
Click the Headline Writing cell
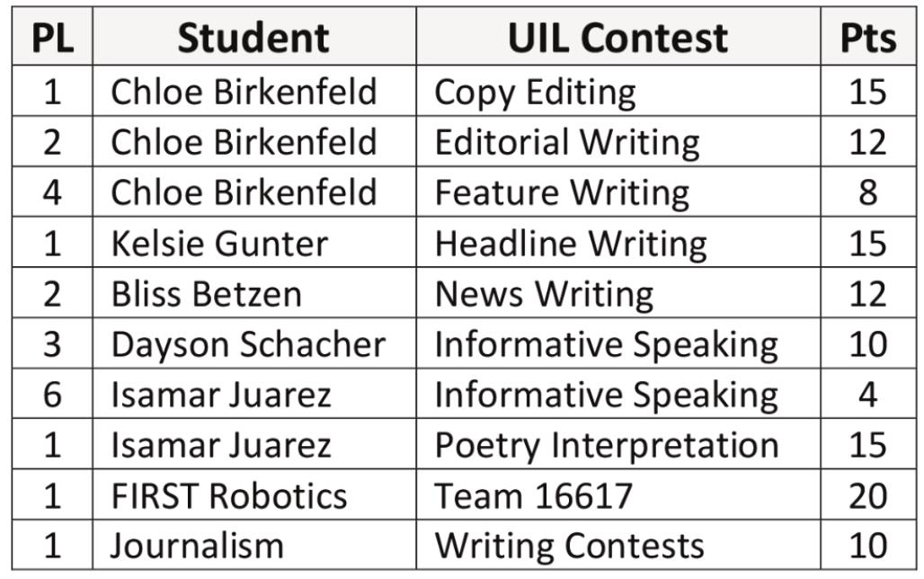click(x=618, y=243)
